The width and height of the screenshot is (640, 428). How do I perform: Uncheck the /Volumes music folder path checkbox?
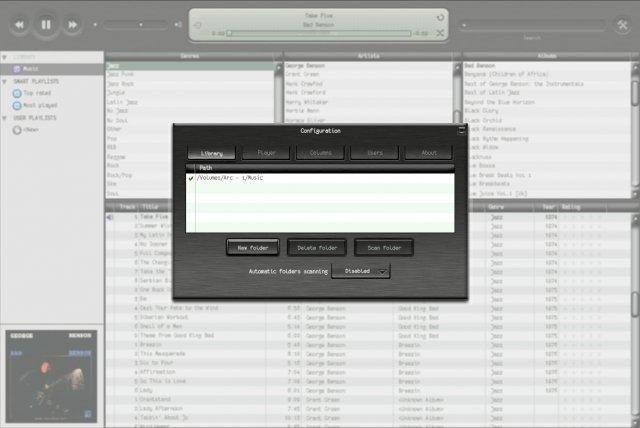(x=191, y=178)
